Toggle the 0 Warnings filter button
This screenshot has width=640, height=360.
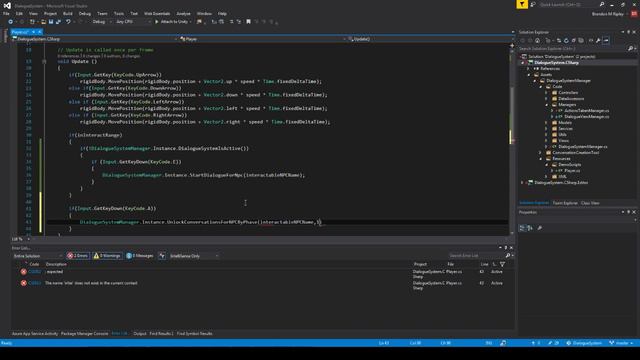pyautogui.click(x=107, y=256)
